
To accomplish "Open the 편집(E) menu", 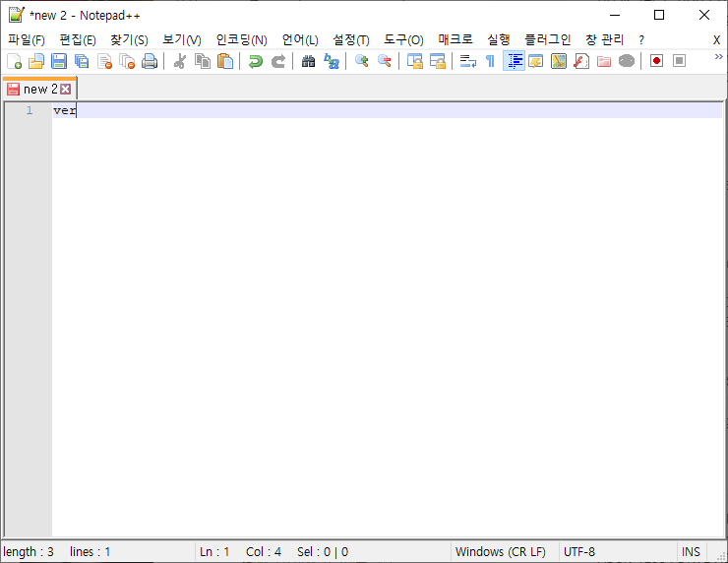I will pos(78,40).
